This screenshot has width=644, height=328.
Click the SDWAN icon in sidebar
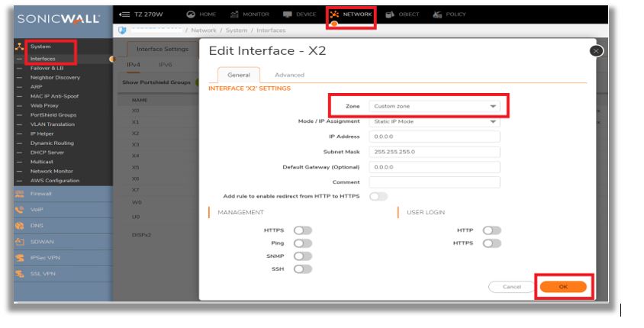pyautogui.click(x=19, y=242)
